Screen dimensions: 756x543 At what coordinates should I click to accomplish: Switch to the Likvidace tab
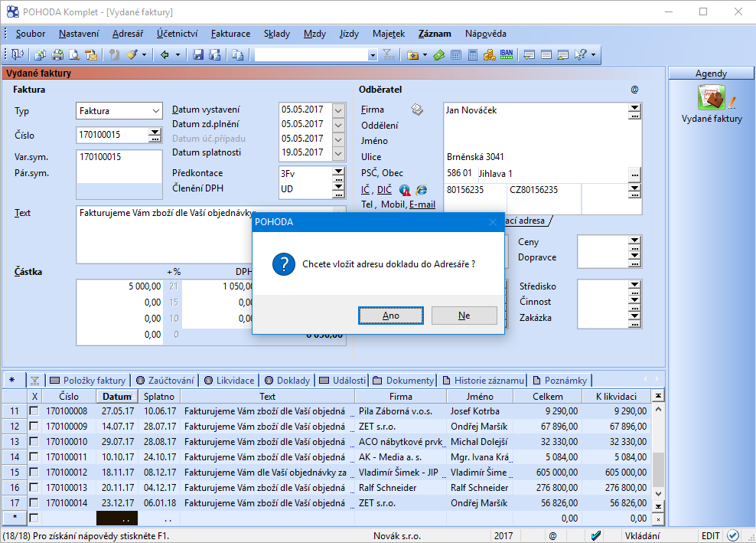click(x=229, y=381)
